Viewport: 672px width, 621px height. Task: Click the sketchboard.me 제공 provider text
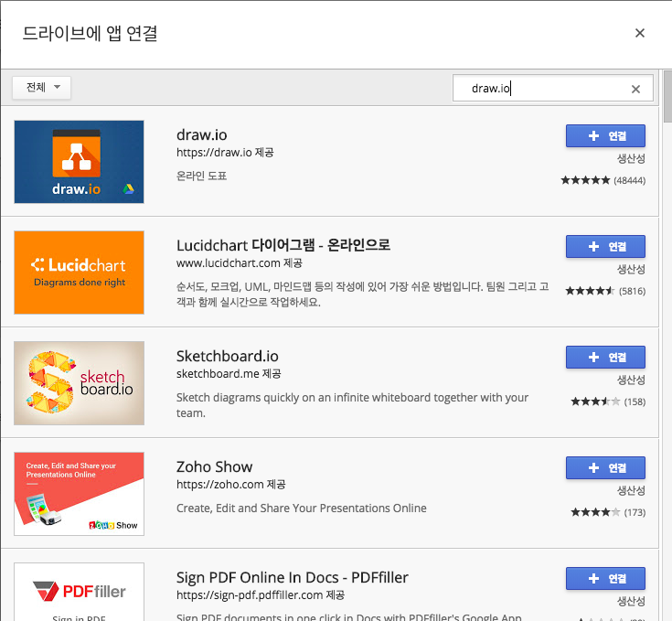229,374
